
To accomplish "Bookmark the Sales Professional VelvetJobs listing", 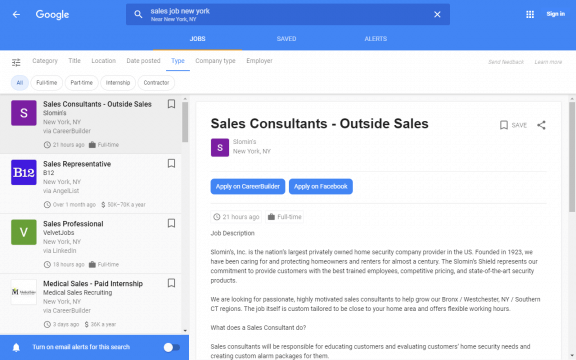I will click(x=171, y=223).
